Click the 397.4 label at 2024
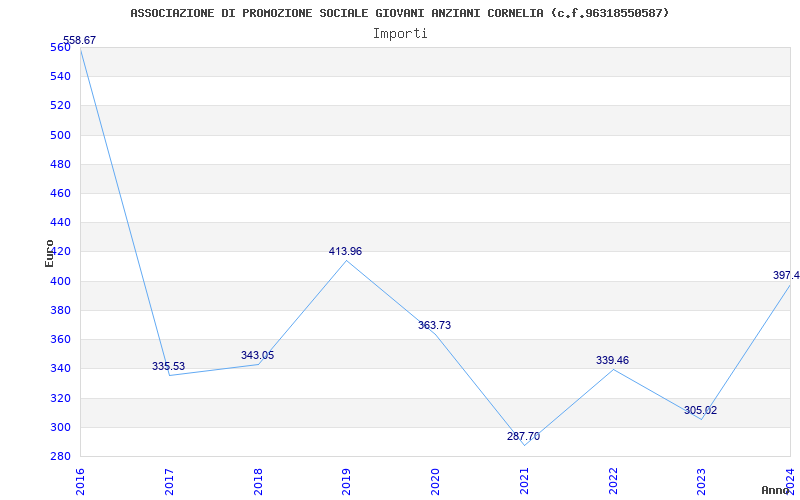The width and height of the screenshot is (800, 500). (x=785, y=276)
